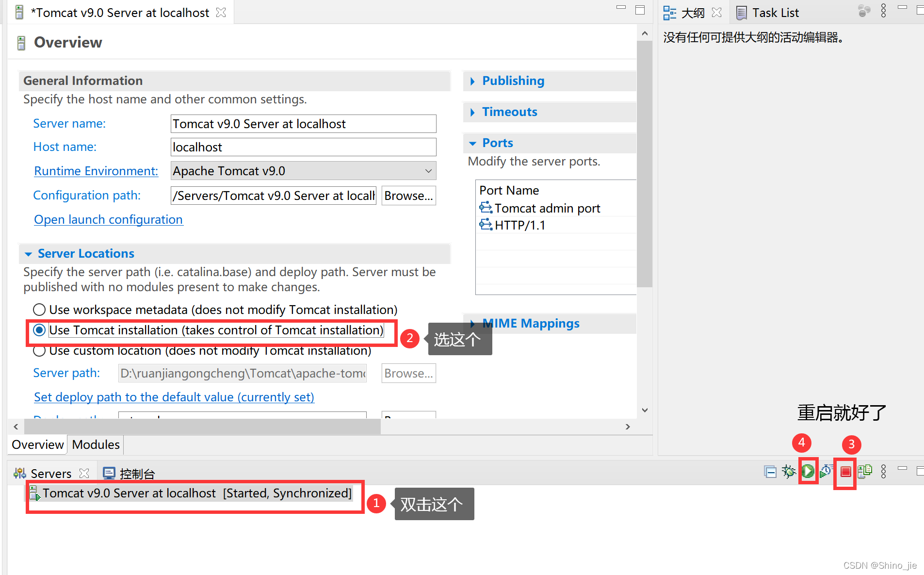Select Use Tomcat installation option

pyautogui.click(x=39, y=330)
